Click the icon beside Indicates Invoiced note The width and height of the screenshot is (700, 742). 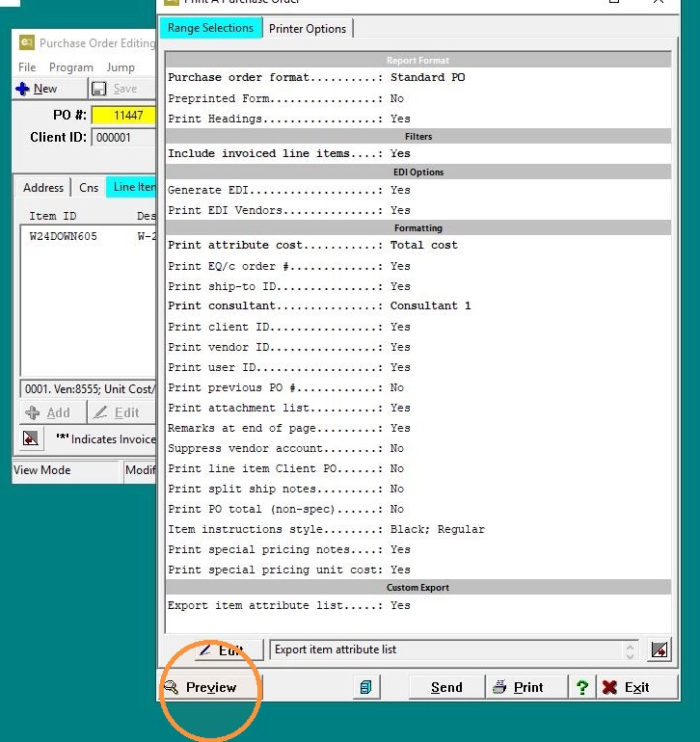[31, 438]
